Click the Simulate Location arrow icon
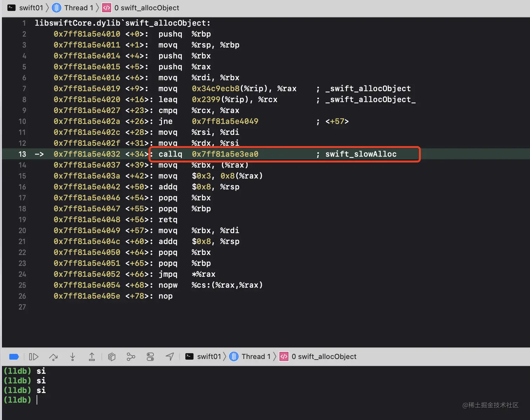Screen dimensions: 530x420 (x=170, y=357)
